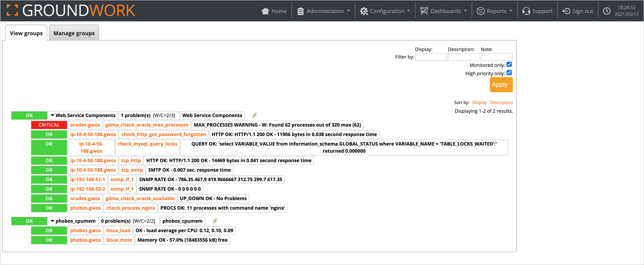Sort results by Description

tap(501, 102)
